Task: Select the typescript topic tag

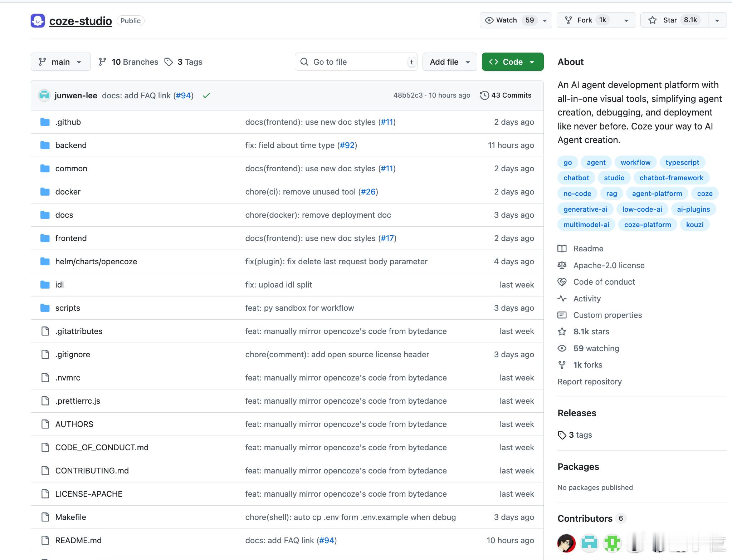Action: pos(682,162)
